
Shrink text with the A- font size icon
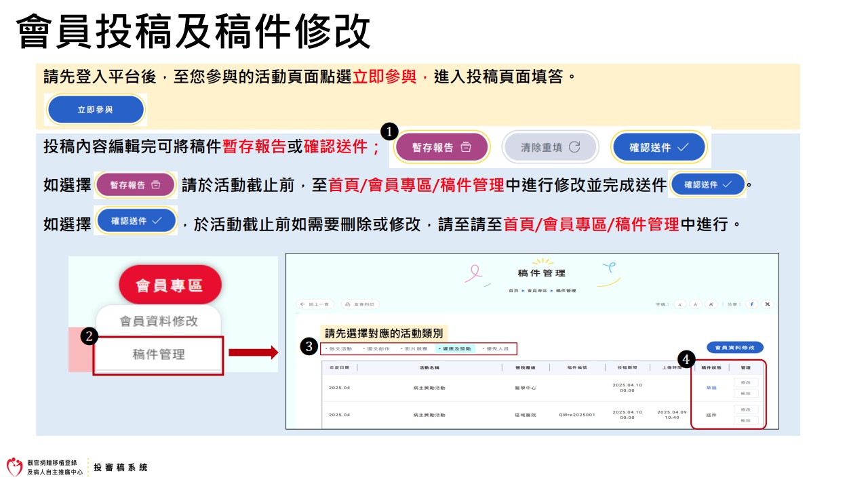click(x=679, y=304)
